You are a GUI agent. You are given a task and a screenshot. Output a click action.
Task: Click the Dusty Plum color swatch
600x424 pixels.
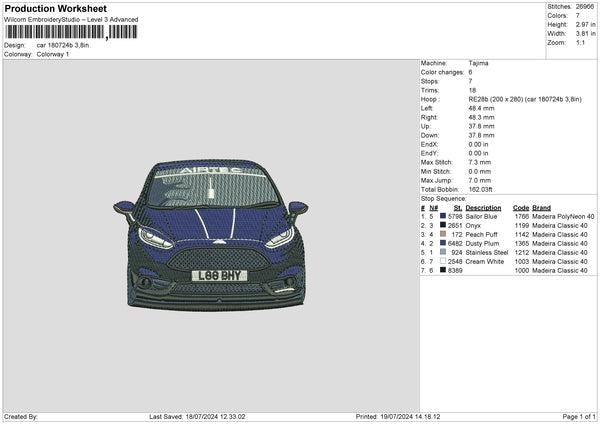[x=443, y=243]
